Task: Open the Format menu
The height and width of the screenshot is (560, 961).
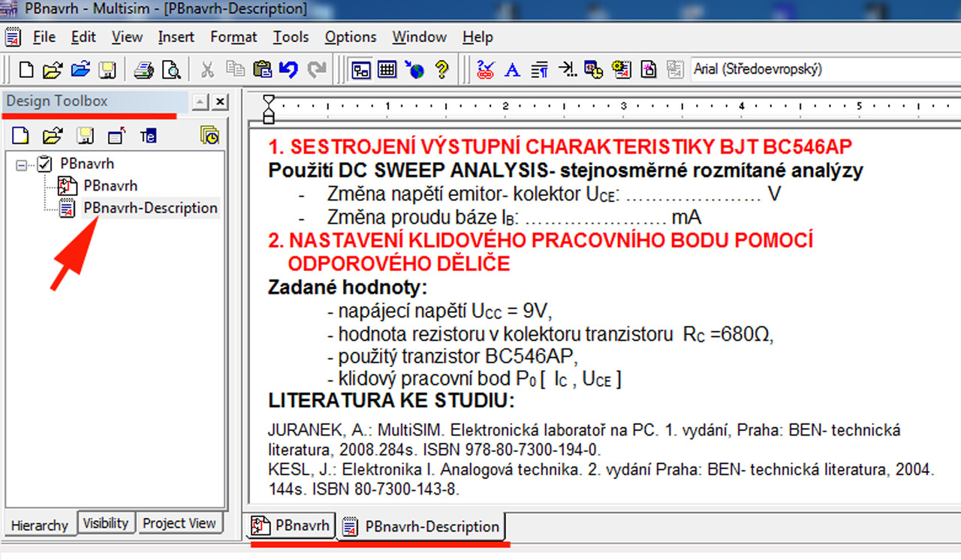Action: tap(233, 37)
